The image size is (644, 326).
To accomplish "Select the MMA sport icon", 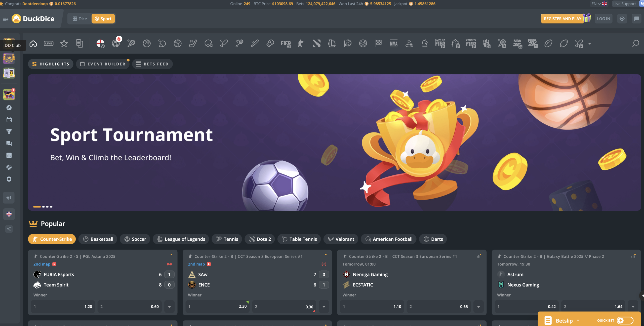I will coord(394,43).
